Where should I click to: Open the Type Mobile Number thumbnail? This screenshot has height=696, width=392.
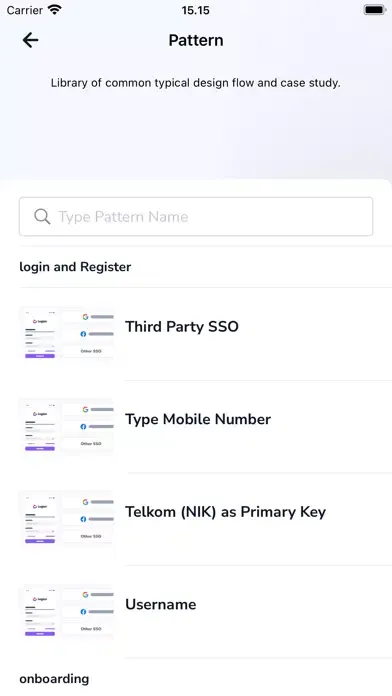pyautogui.click(x=66, y=428)
